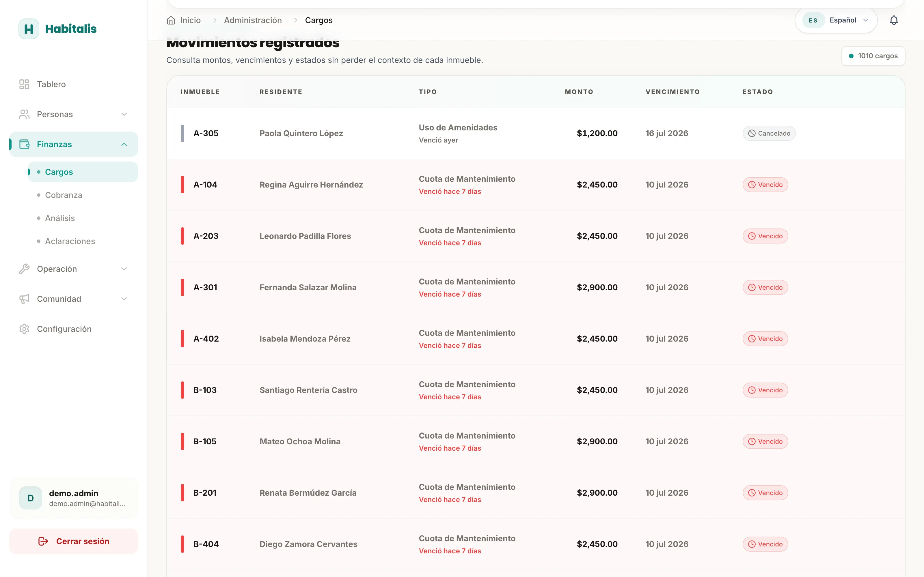Click the Operación wrench icon
Screen dimensions: 924x577
click(x=24, y=269)
